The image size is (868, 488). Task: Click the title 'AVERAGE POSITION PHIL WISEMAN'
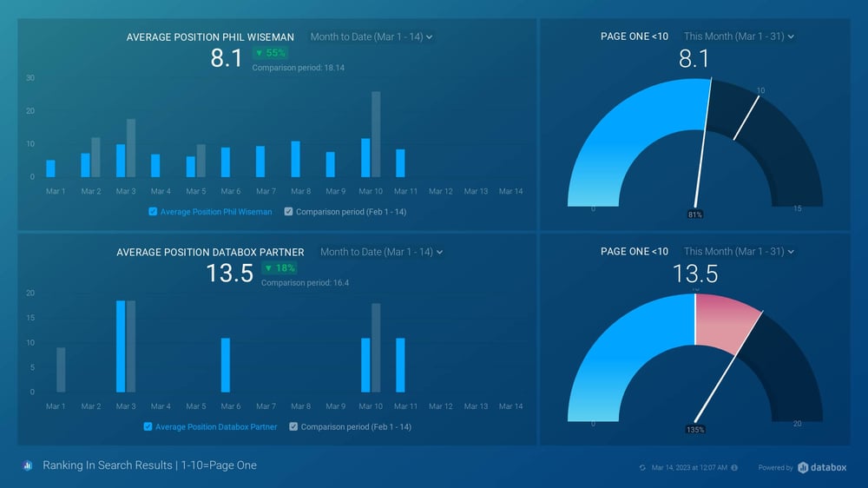point(210,37)
